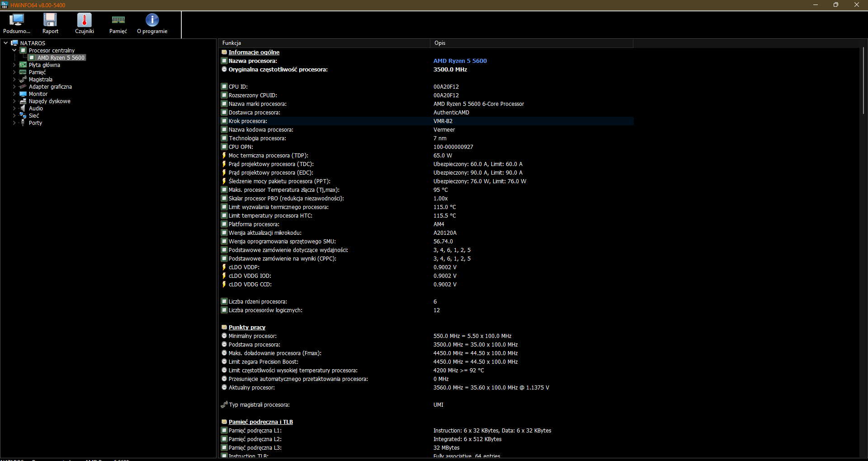Image resolution: width=868 pixels, height=461 pixels.
Task: Click the HWiNFO64 title bar app icon
Action: 5,5
